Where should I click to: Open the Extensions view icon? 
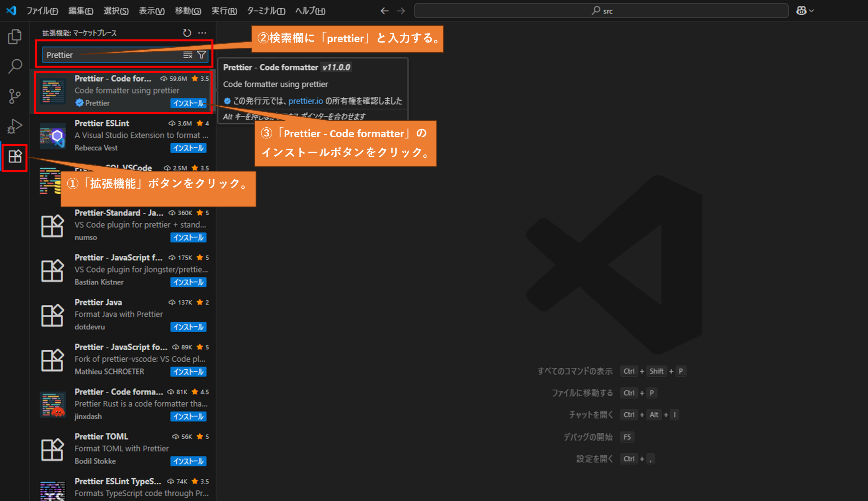click(15, 156)
